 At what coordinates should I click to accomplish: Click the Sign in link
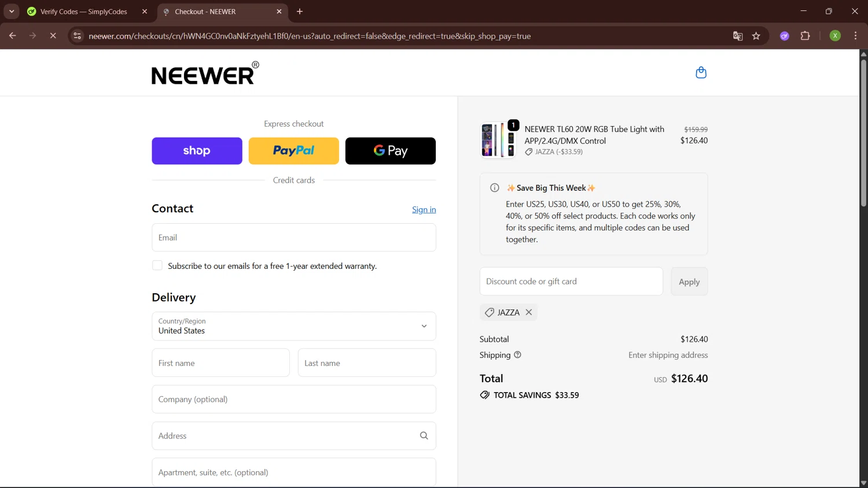(424, 209)
